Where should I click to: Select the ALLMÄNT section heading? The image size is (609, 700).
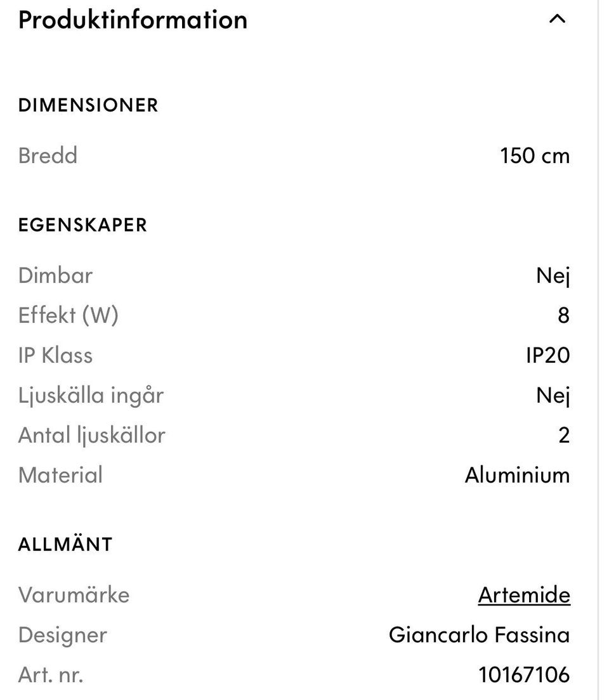pos(65,545)
